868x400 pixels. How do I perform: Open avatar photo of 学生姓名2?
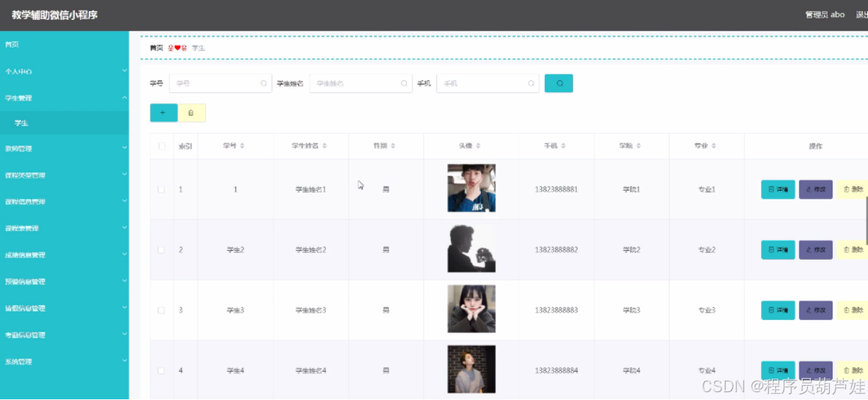click(x=471, y=248)
